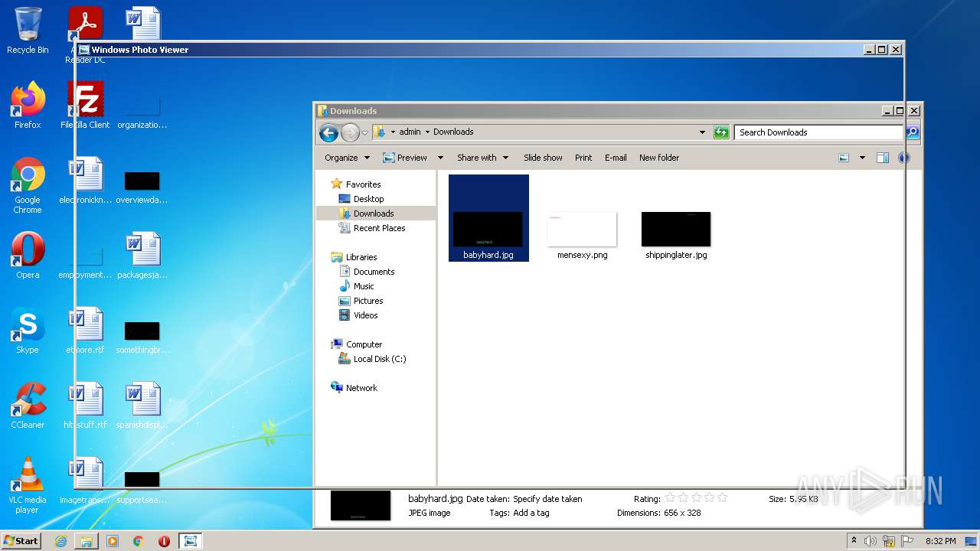Expand the address bar history dropdown

click(702, 132)
